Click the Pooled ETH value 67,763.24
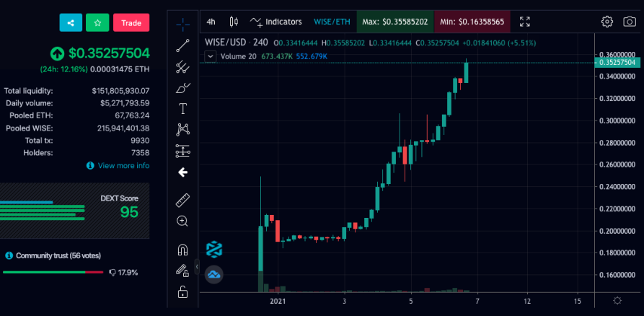Image resolution: width=644 pixels, height=316 pixels. point(132,115)
